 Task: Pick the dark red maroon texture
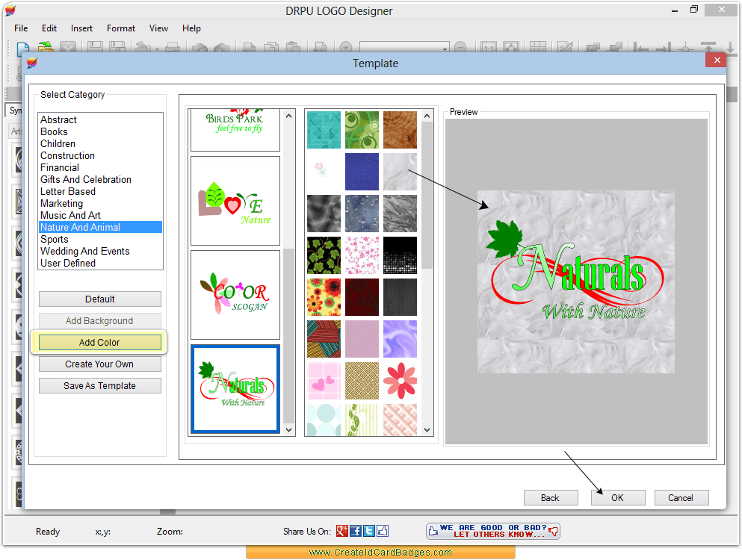coord(362,297)
